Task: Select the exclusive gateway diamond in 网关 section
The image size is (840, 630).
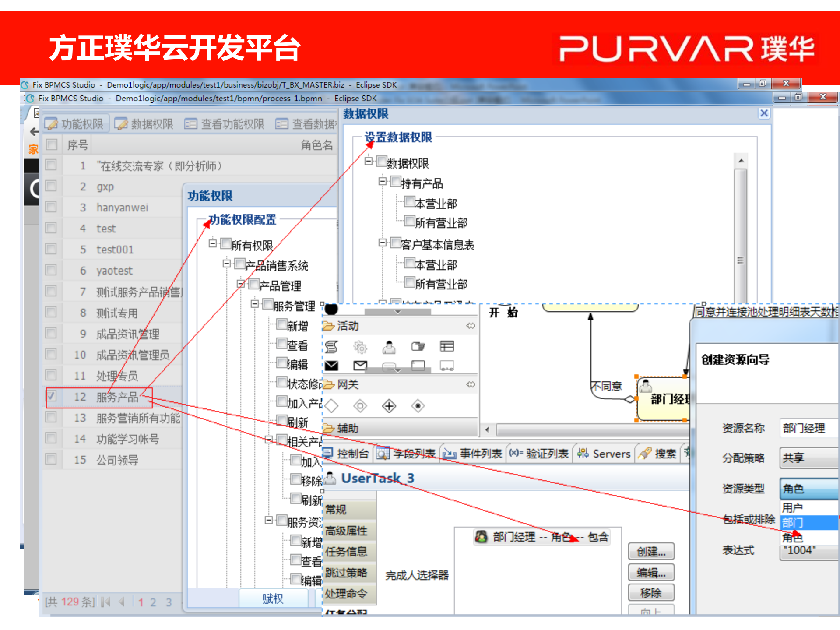Action: [332, 406]
